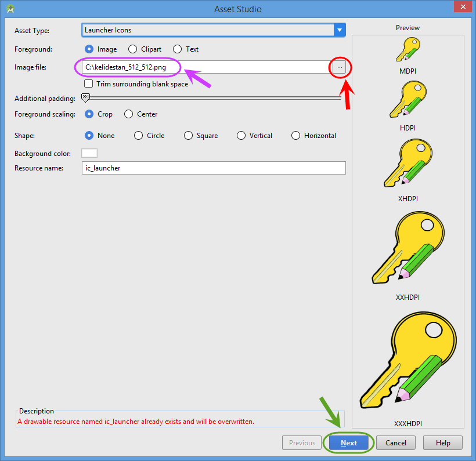
Task: Select Circle shape option
Action: click(138, 135)
